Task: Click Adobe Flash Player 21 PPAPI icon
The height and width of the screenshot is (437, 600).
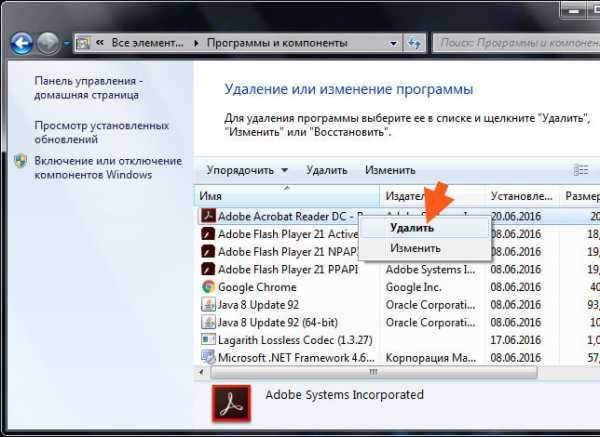Action: tap(208, 269)
